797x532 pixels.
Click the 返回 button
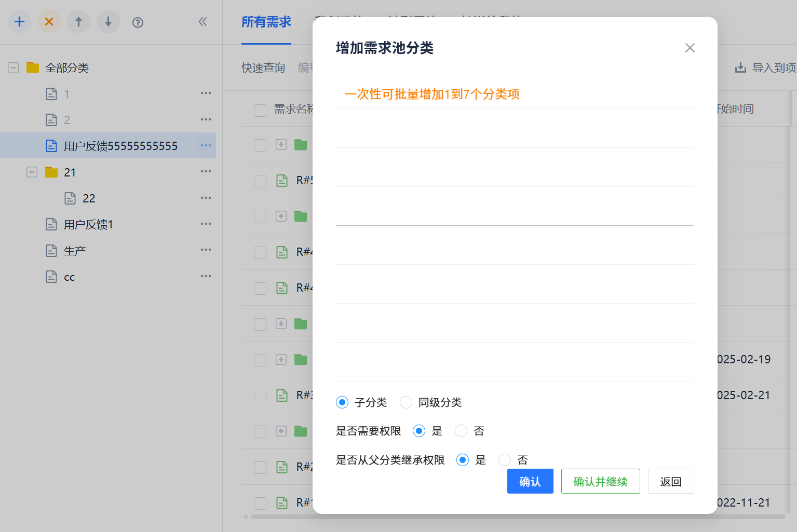670,481
